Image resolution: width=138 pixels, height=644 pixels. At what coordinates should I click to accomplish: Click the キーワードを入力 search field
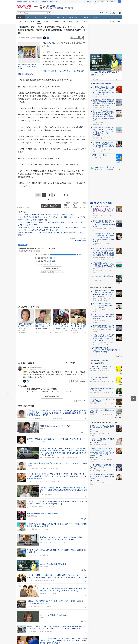tap(32, 13)
